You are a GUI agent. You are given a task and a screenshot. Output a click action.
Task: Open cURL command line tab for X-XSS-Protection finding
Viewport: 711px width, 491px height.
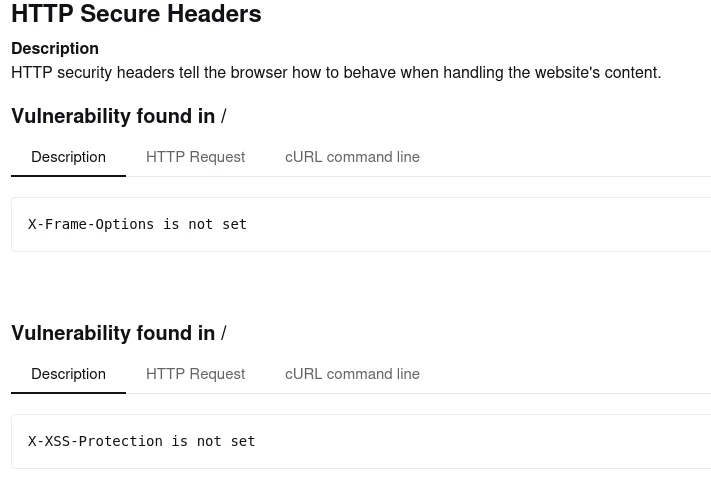point(352,374)
